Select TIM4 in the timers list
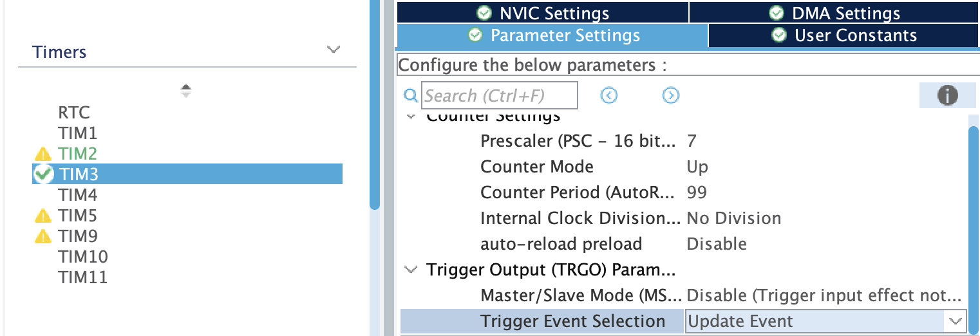The height and width of the screenshot is (336, 980). pyautogui.click(x=78, y=194)
